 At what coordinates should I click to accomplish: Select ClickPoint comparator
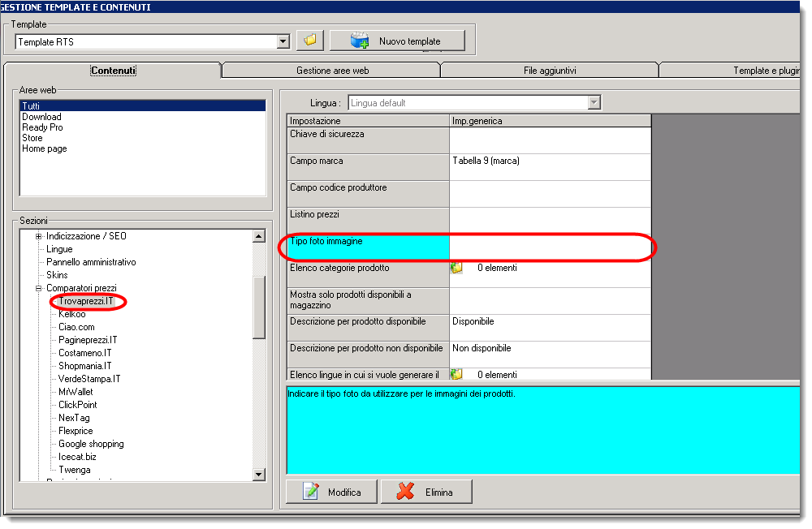click(x=78, y=405)
